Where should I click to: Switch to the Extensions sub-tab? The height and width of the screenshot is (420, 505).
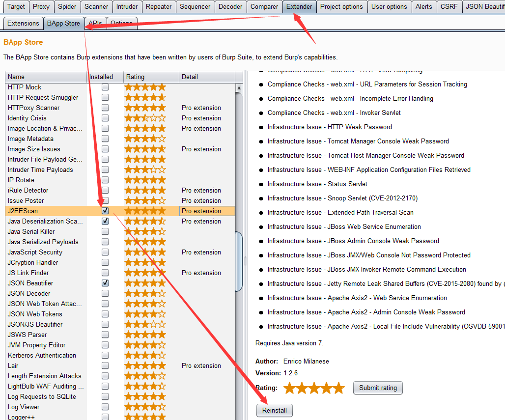(x=23, y=23)
